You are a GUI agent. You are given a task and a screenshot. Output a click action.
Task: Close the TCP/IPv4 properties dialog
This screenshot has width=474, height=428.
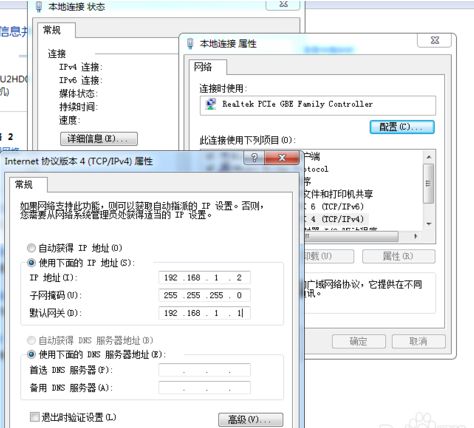point(282,157)
